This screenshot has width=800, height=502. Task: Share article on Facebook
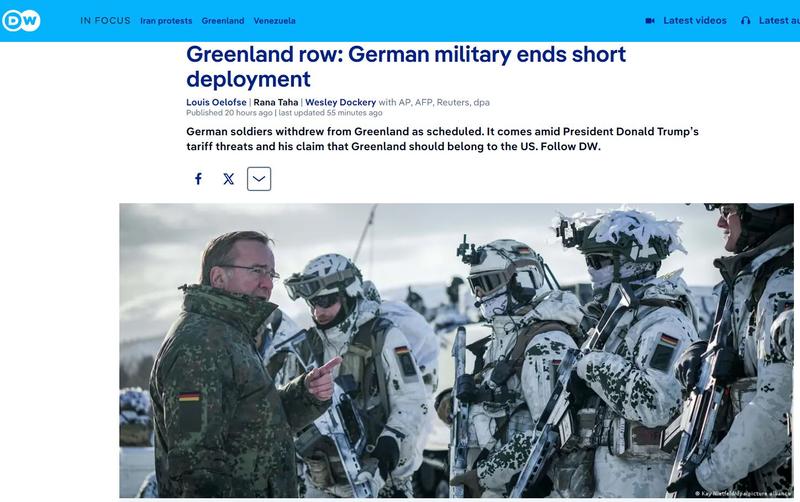pyautogui.click(x=198, y=179)
